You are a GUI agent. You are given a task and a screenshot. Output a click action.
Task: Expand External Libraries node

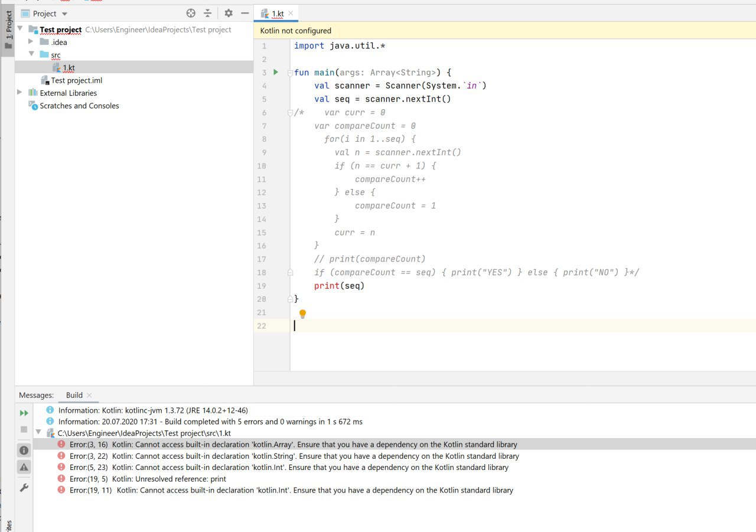click(20, 93)
